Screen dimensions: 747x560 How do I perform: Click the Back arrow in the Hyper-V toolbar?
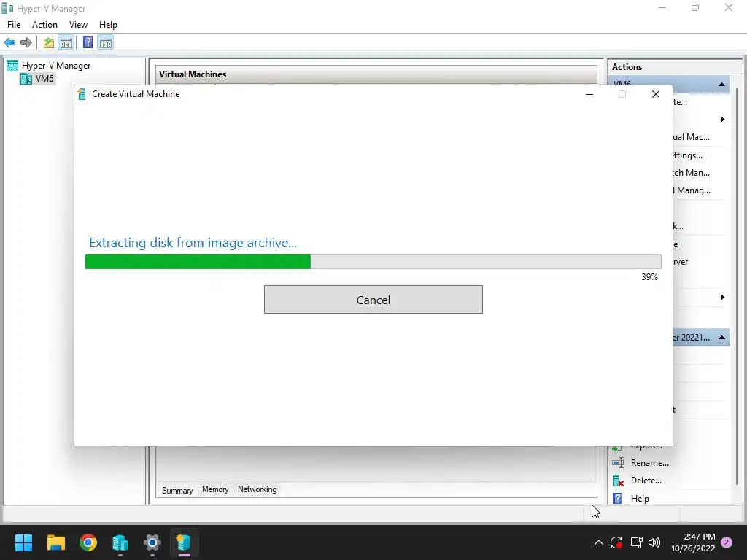tap(9, 43)
